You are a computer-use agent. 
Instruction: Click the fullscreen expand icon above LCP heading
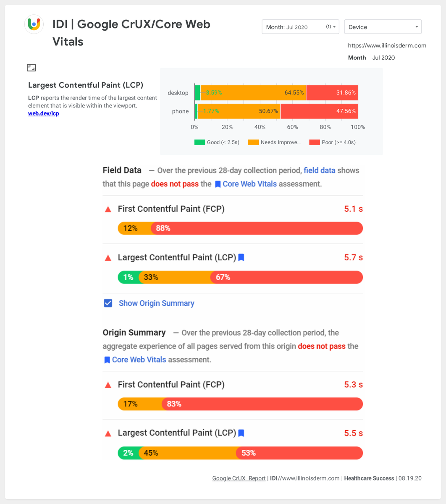coord(31,68)
